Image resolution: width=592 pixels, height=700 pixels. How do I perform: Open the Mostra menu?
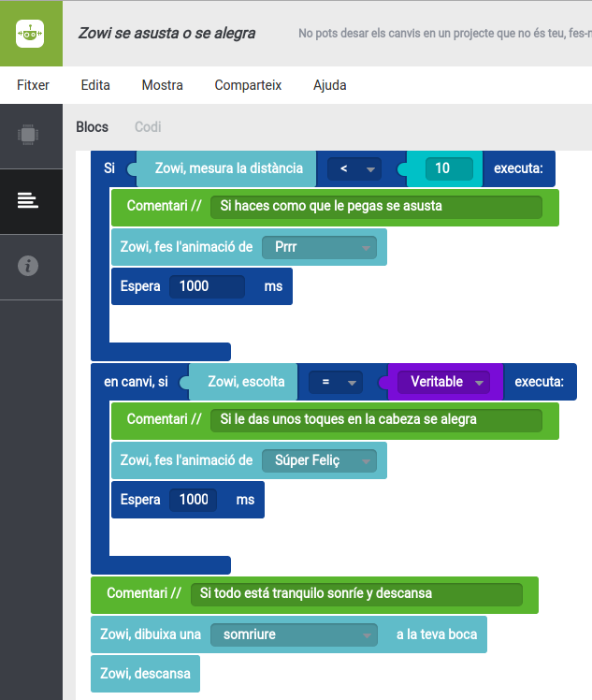click(x=162, y=85)
